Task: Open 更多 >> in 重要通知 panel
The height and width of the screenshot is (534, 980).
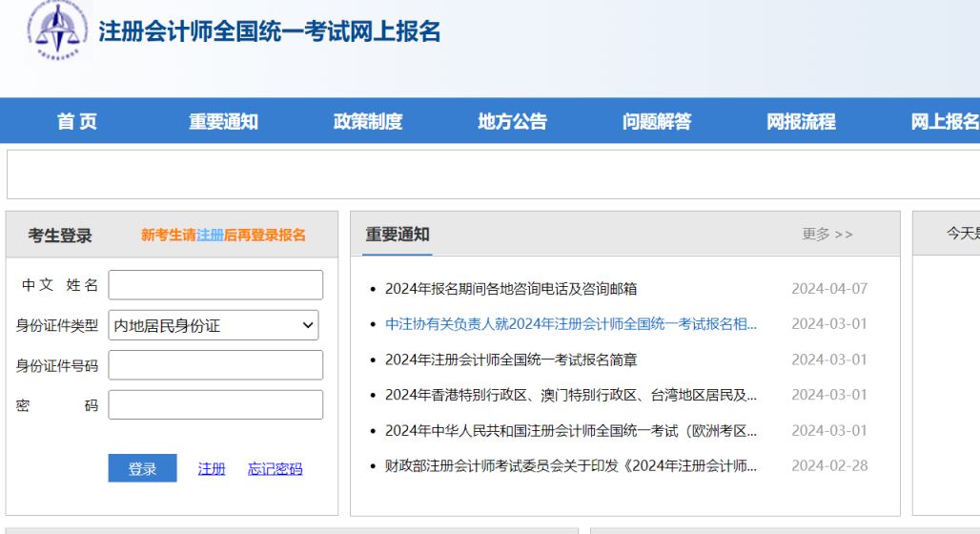Action: [x=827, y=235]
